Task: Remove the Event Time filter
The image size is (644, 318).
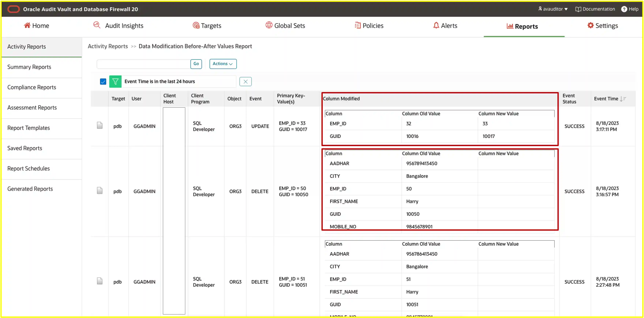Action: (x=245, y=82)
